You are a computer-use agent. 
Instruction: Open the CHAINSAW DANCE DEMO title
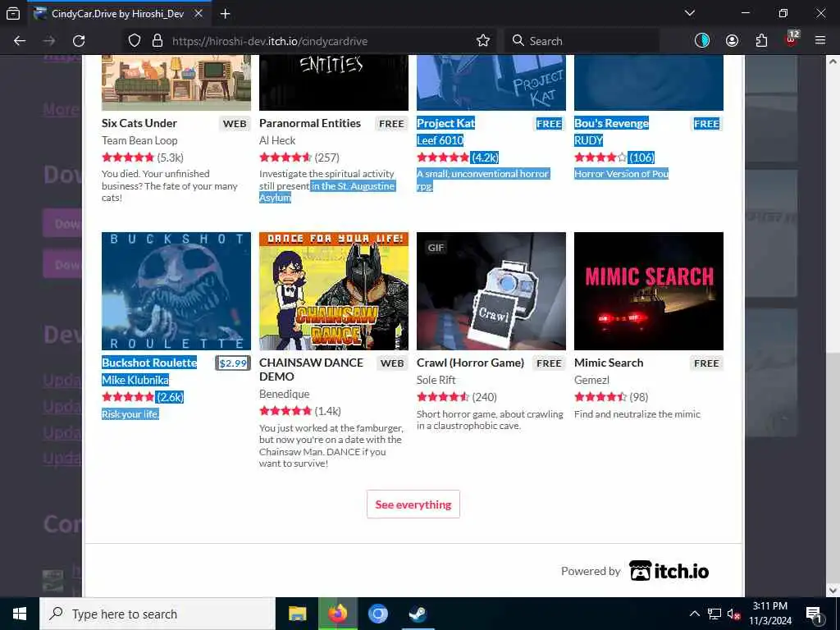click(311, 370)
